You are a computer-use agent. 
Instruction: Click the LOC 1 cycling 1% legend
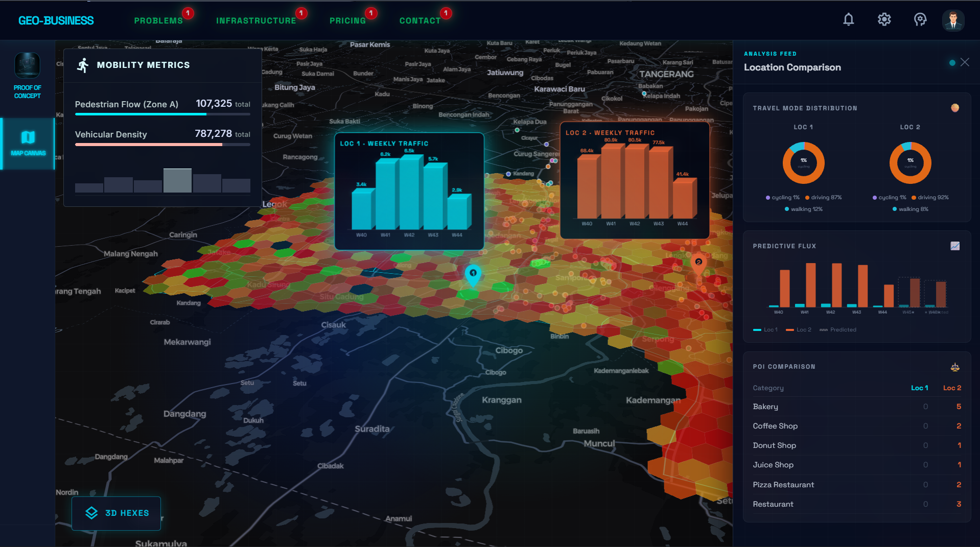783,198
